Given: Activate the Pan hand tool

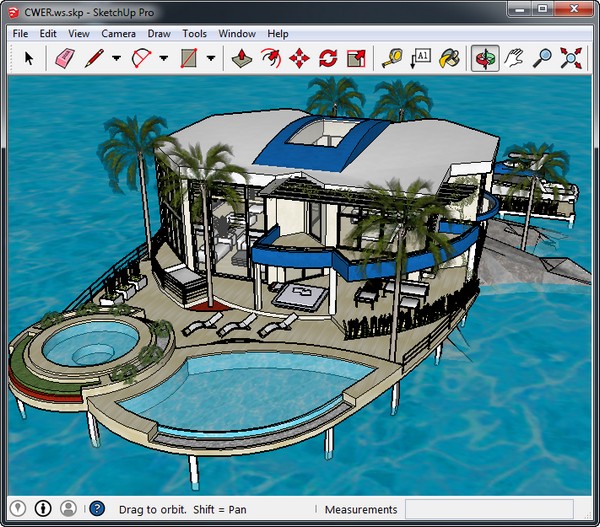Looking at the screenshot, I should (x=514, y=58).
